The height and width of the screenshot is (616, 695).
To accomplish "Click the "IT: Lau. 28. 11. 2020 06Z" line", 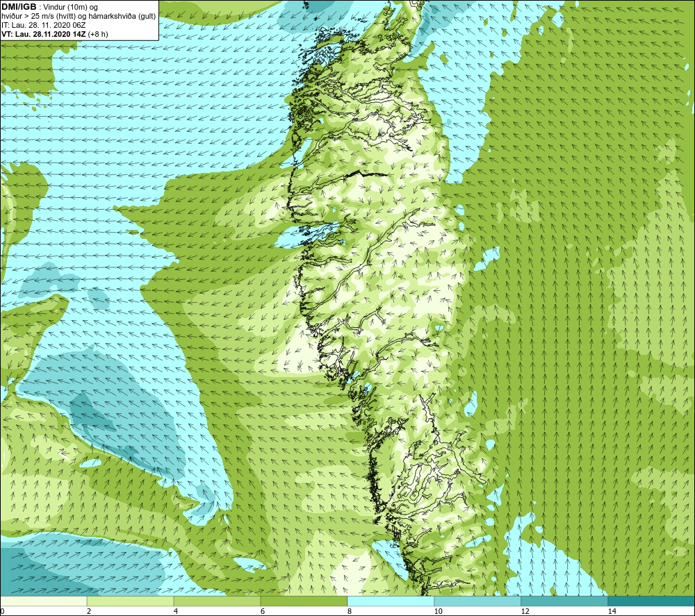I will tap(43, 25).
